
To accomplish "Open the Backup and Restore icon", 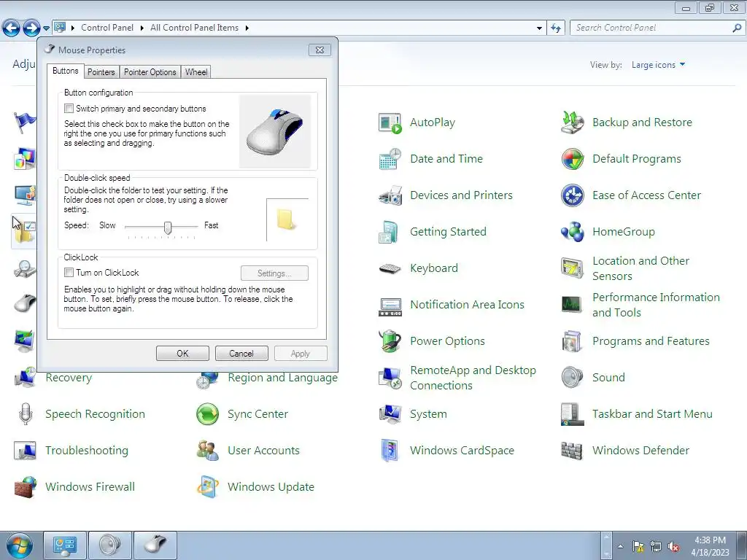I will 572,122.
